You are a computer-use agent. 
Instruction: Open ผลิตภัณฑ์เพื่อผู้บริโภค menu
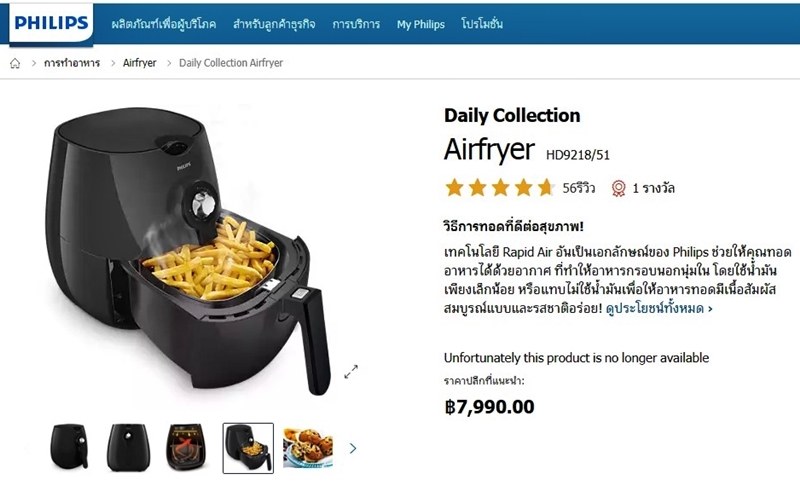tap(164, 24)
